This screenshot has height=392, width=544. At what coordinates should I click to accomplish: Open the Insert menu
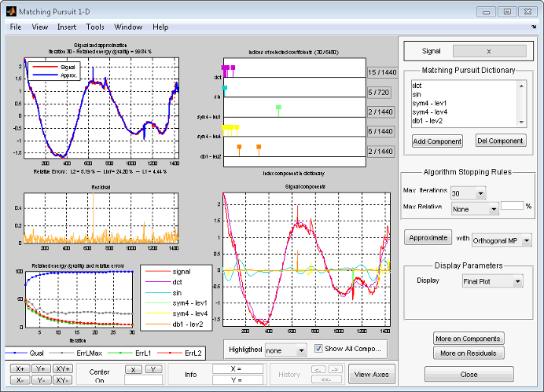(x=67, y=27)
